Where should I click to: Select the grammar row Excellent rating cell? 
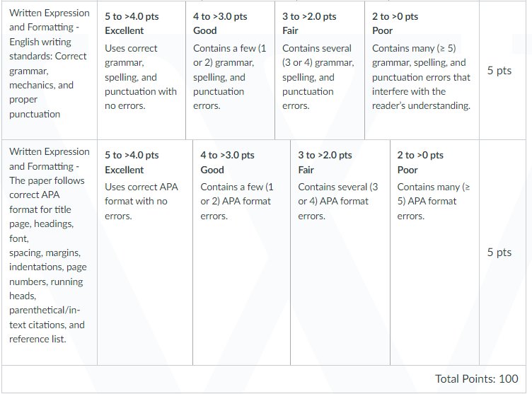pos(141,70)
